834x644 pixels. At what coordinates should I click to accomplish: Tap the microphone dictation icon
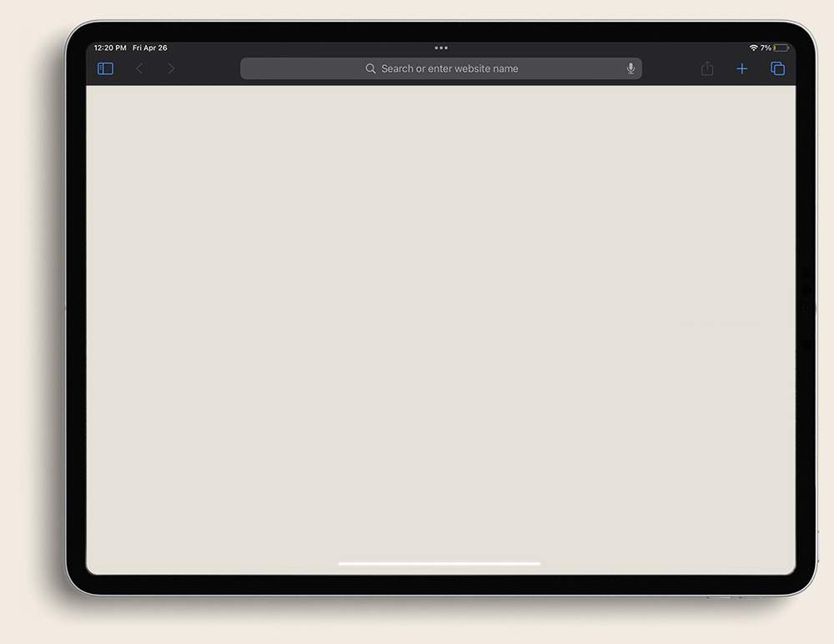tap(631, 69)
